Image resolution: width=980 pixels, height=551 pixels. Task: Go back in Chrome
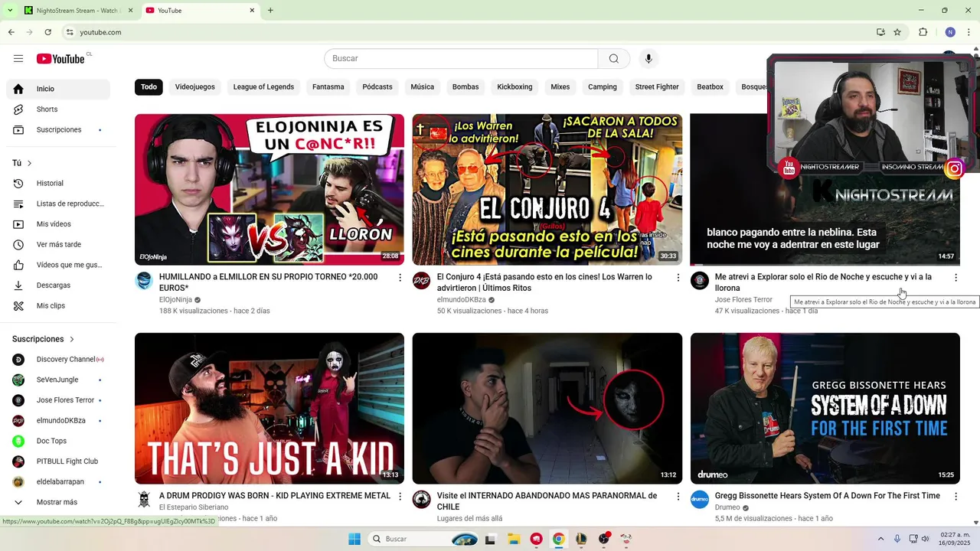(11, 32)
